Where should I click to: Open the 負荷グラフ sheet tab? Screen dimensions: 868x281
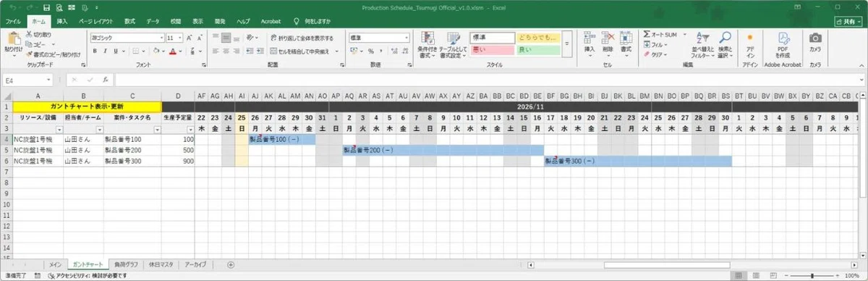(126, 264)
